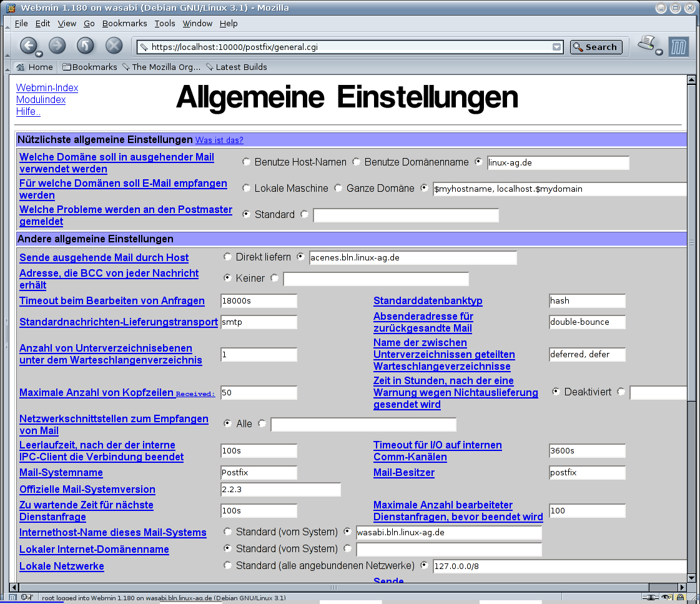Open the Back button history dropdown
This screenshot has width=700, height=604.
pos(39,54)
